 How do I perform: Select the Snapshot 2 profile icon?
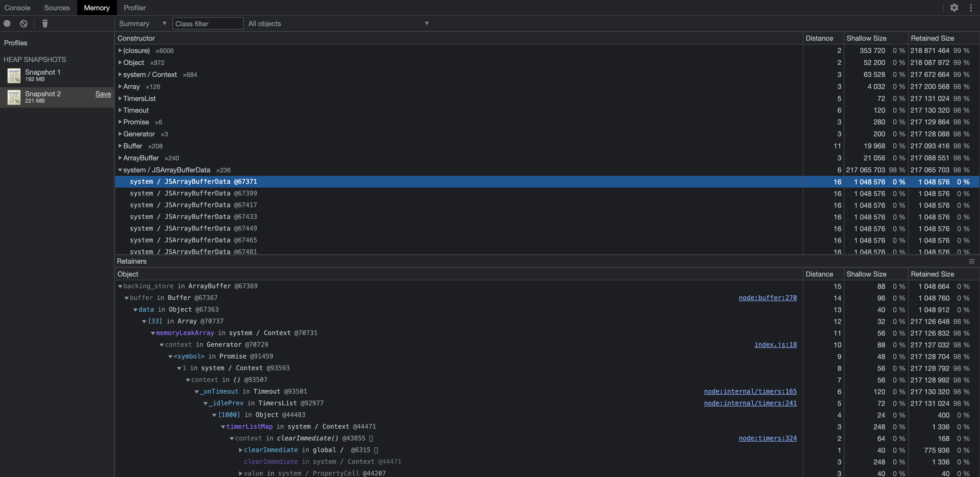(14, 97)
